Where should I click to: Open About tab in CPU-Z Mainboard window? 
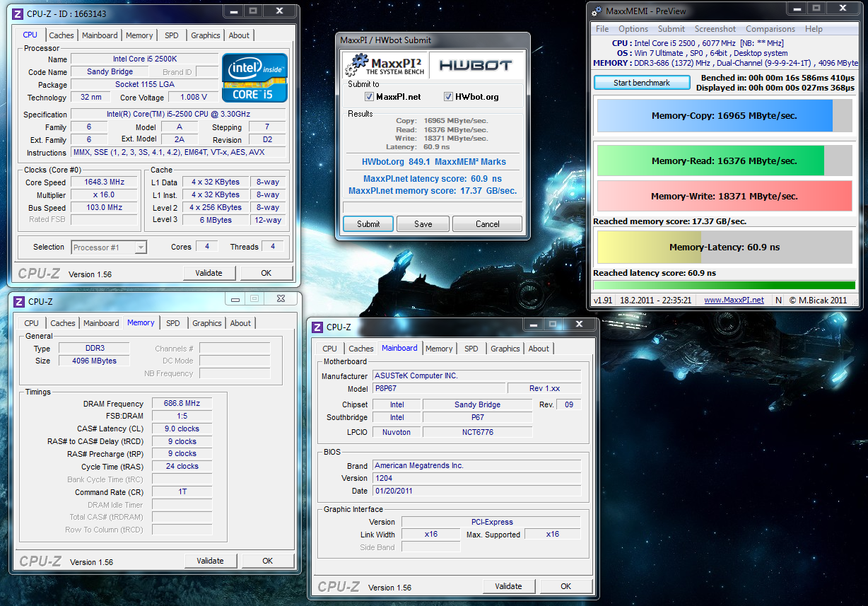coord(539,349)
